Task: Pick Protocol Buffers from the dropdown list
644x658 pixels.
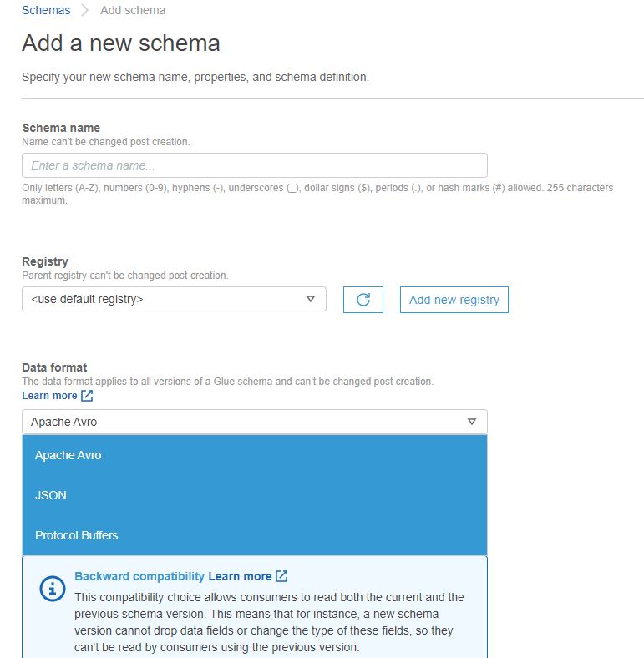Action: (255, 535)
